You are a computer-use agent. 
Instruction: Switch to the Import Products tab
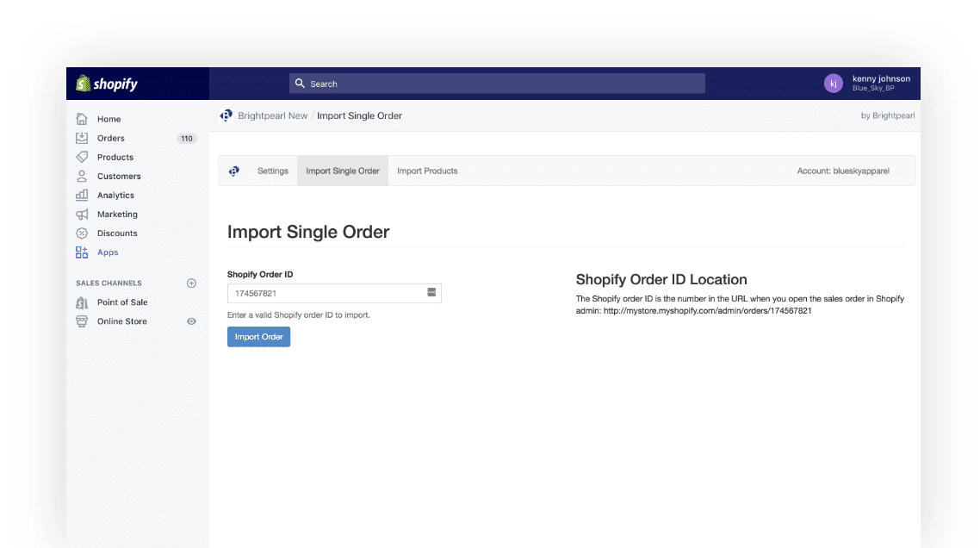(x=427, y=171)
